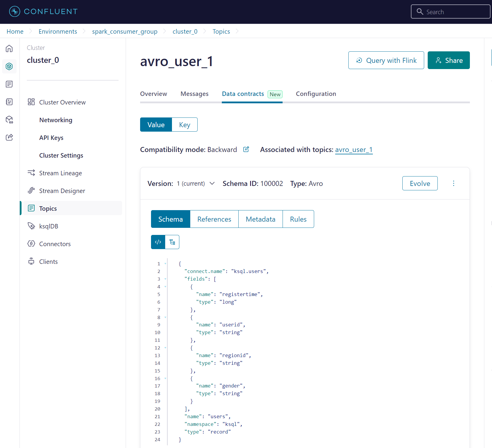The width and height of the screenshot is (492, 448).
Task: Open Stream Lineage in sidebar
Action: click(60, 173)
